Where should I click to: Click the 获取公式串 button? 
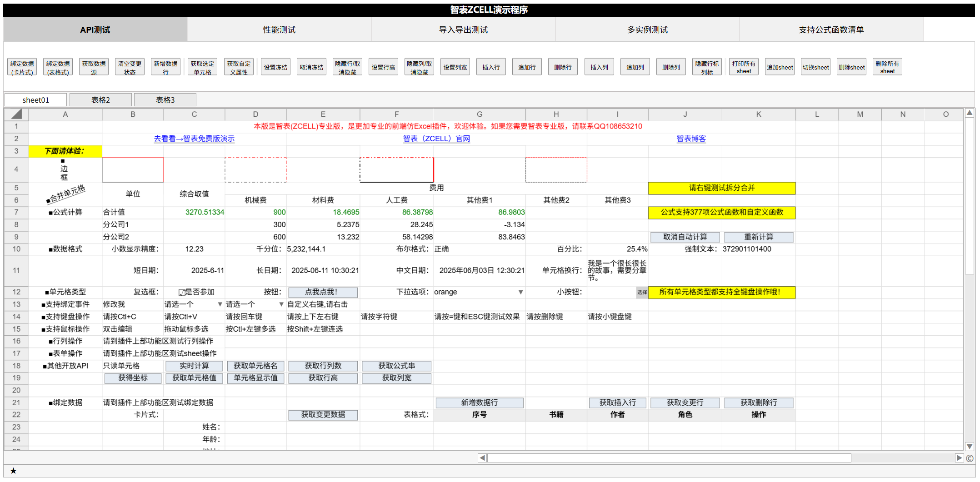point(397,366)
